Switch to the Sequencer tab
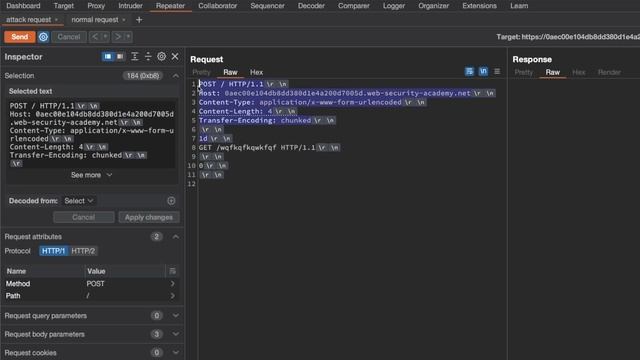Viewport: 640px width, 360px height. (267, 6)
